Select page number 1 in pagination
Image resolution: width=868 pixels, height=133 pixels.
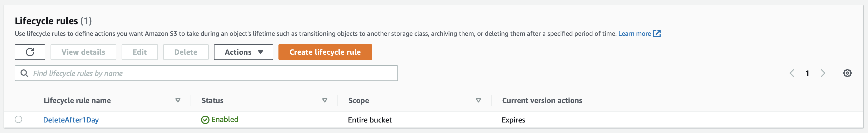(807, 73)
